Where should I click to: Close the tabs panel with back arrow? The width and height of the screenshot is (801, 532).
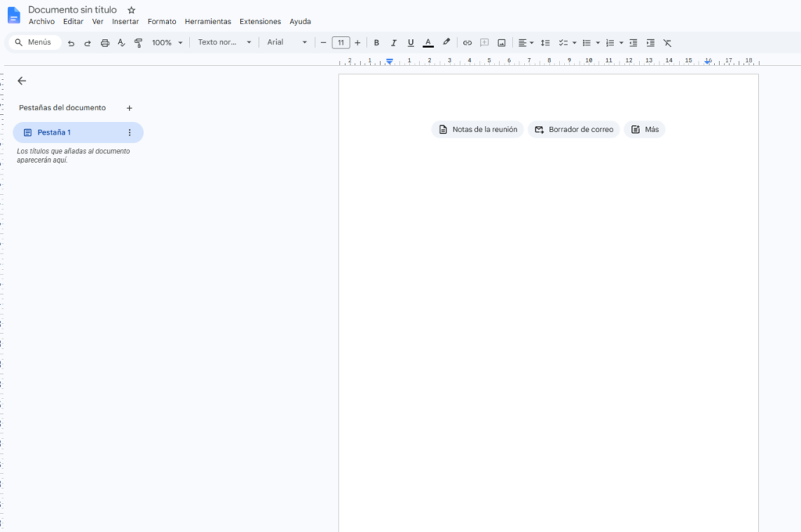tap(21, 81)
